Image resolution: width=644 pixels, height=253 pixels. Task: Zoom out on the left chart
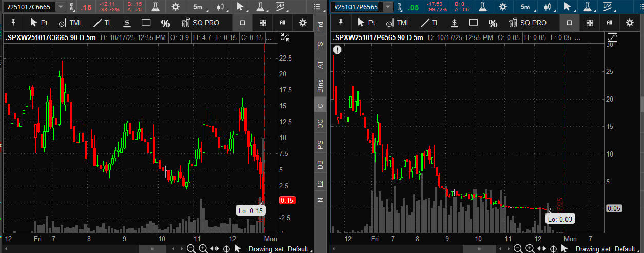[x=191, y=249]
